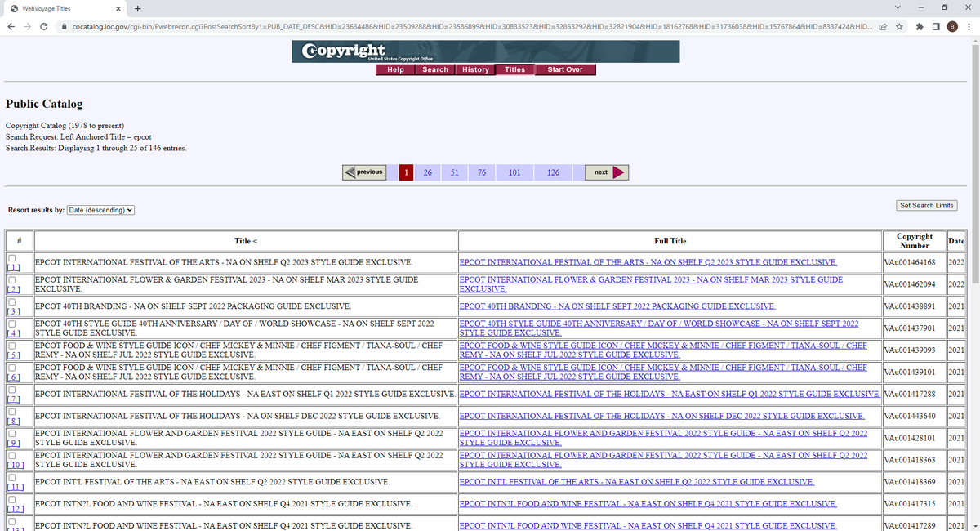Open Int'l Festival of the Arts Q2 2022 link
Viewport: 980px width, 531px height.
(x=637, y=481)
